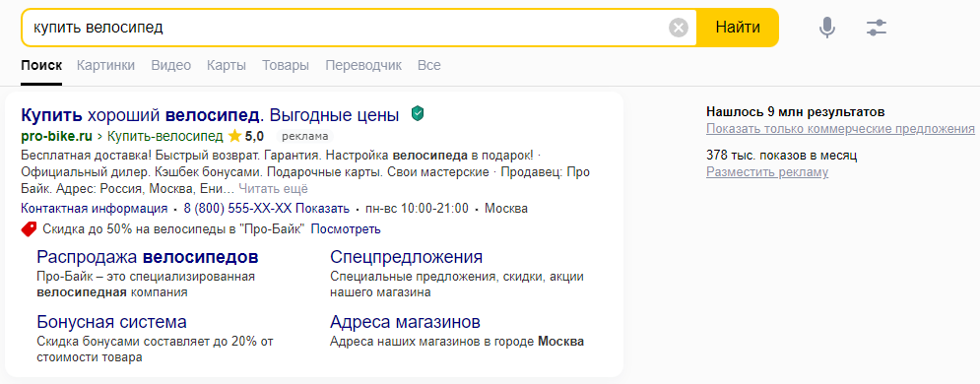Viewport: 980px width, 384px height.
Task: Switch to the Видео tab
Action: click(171, 65)
